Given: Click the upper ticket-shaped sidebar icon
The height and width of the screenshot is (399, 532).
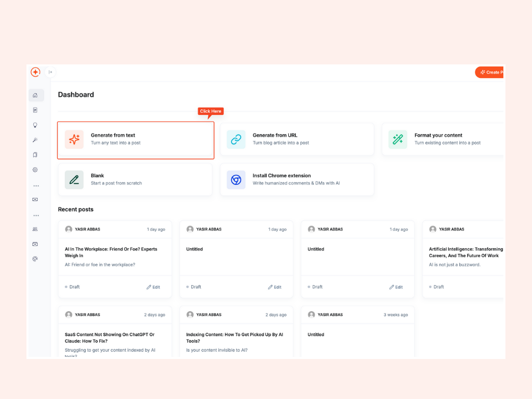Looking at the screenshot, I should pos(35,199).
